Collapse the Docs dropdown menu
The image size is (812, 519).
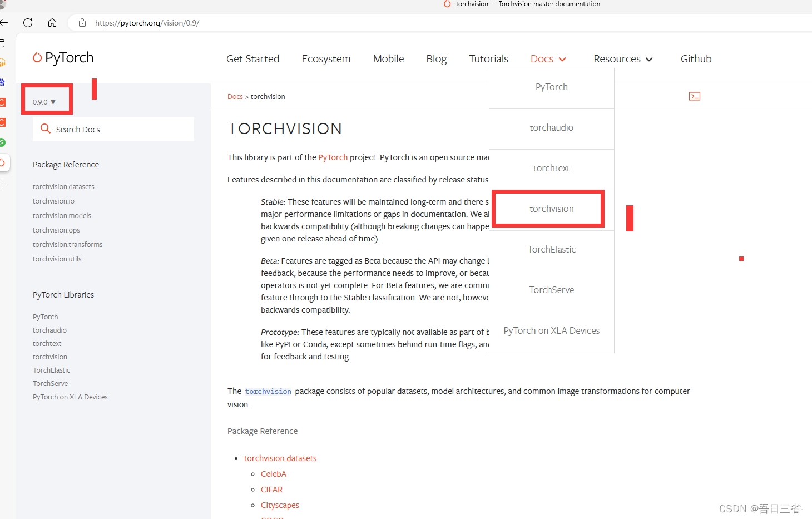pyautogui.click(x=548, y=59)
